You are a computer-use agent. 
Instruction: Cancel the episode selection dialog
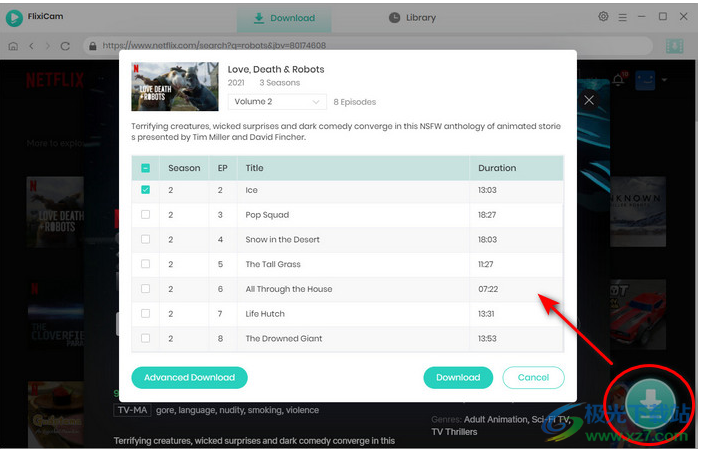point(533,377)
